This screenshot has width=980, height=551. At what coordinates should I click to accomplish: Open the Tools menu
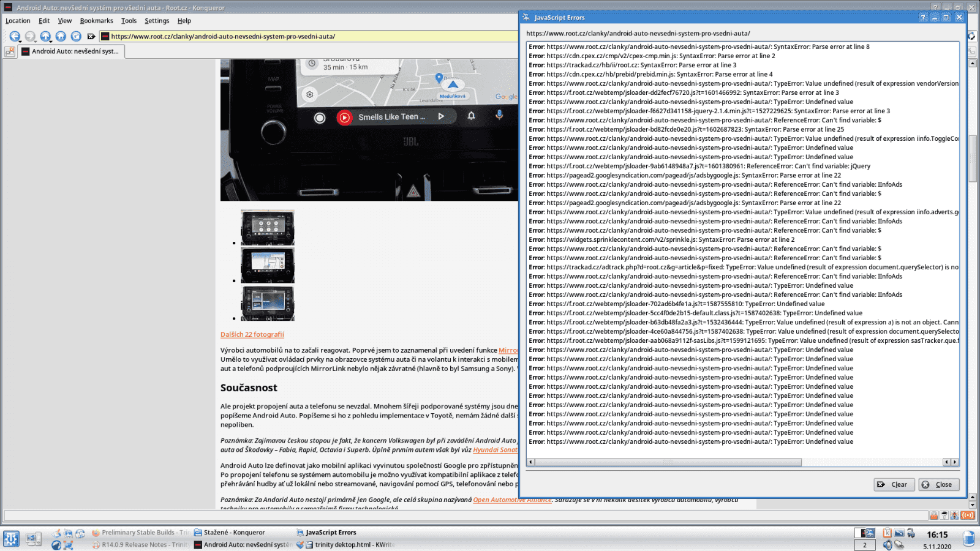coord(129,21)
